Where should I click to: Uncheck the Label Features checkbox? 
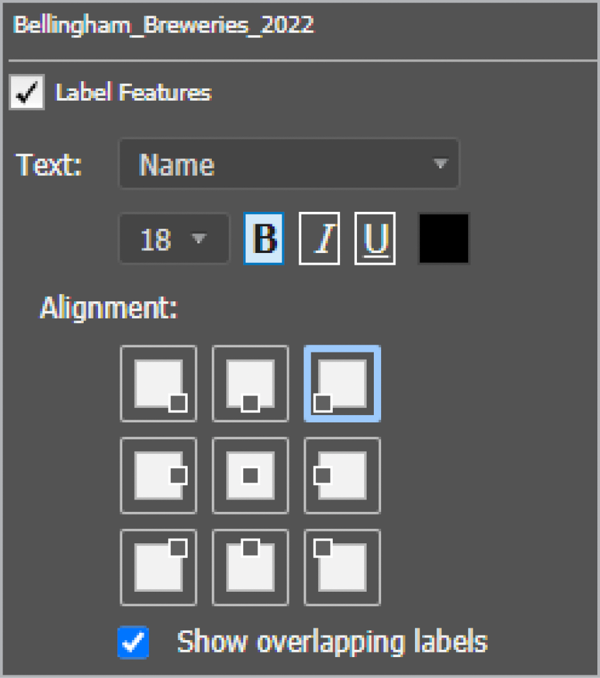[x=27, y=94]
